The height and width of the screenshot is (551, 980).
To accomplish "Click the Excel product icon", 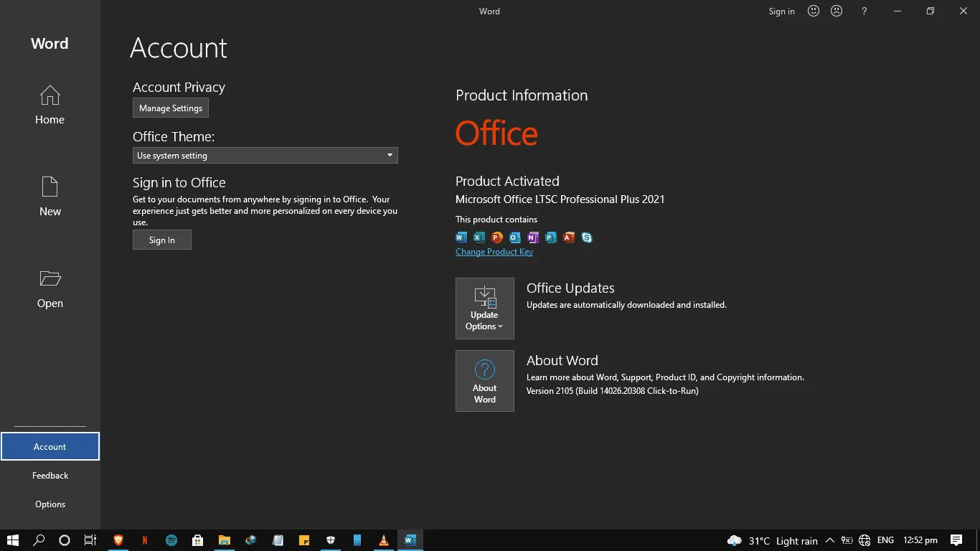I will 479,237.
